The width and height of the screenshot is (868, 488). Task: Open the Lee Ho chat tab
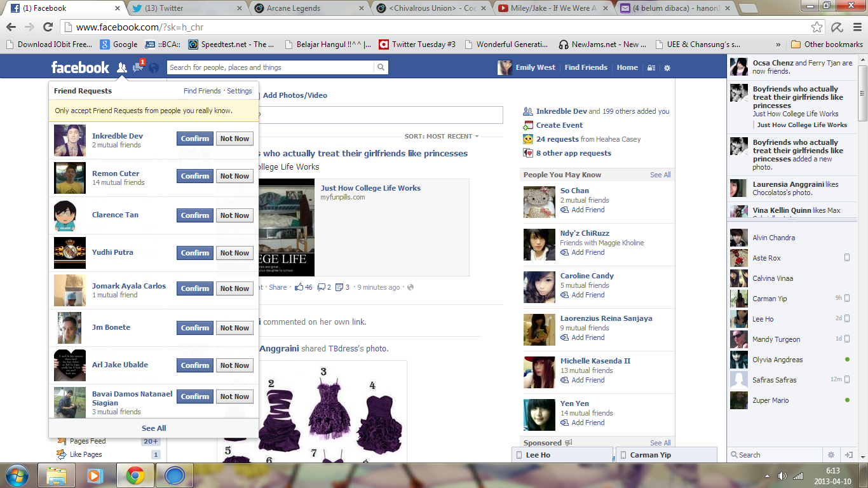click(562, 455)
